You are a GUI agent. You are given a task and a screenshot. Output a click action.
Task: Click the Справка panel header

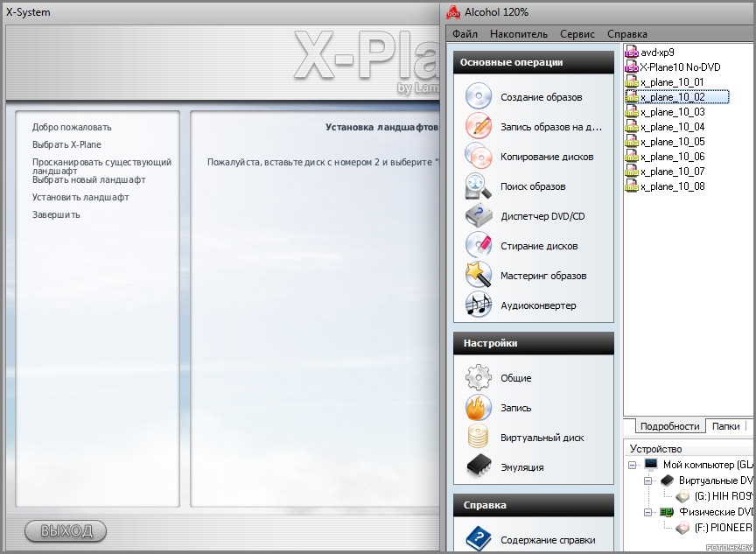(533, 505)
